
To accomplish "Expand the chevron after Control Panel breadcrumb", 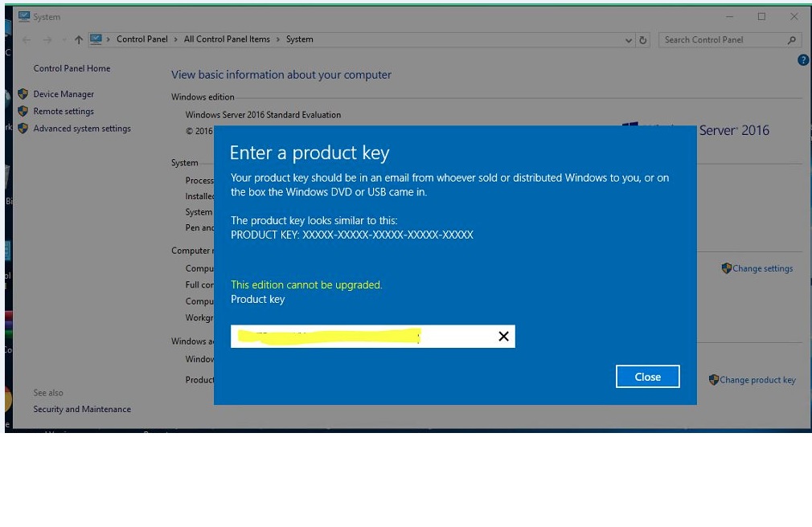I will pos(175,40).
